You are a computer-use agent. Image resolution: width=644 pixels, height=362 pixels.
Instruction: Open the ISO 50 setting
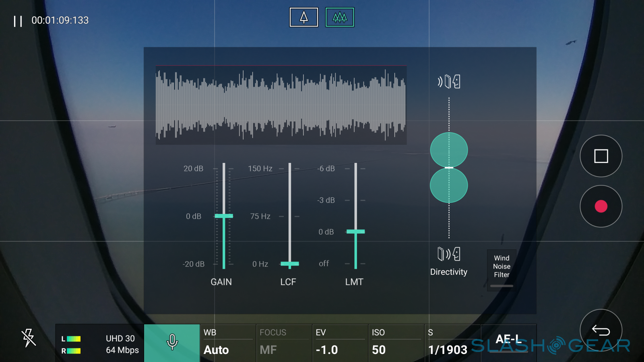click(396, 342)
